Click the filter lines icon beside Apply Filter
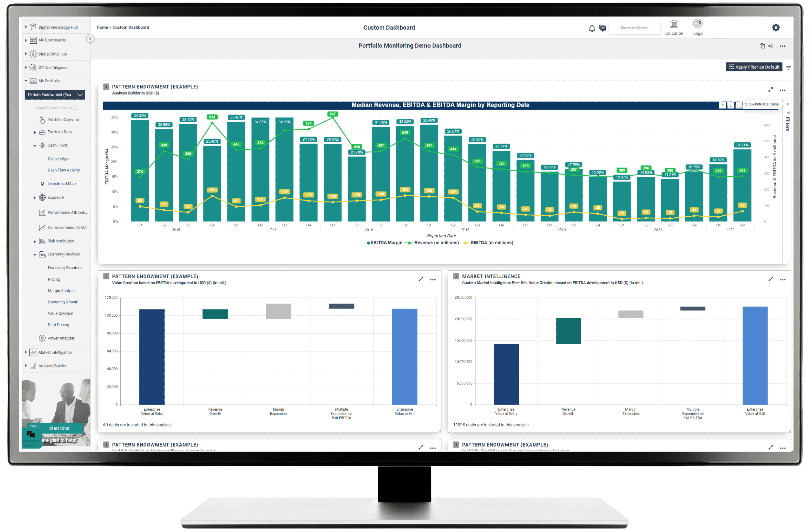Image resolution: width=812 pixels, height=532 pixels. pyautogui.click(x=788, y=68)
